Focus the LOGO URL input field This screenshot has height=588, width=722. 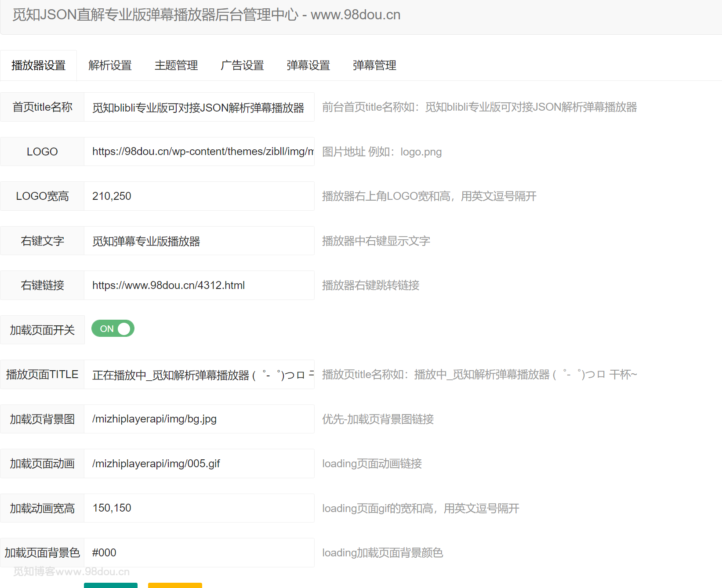[199, 152]
